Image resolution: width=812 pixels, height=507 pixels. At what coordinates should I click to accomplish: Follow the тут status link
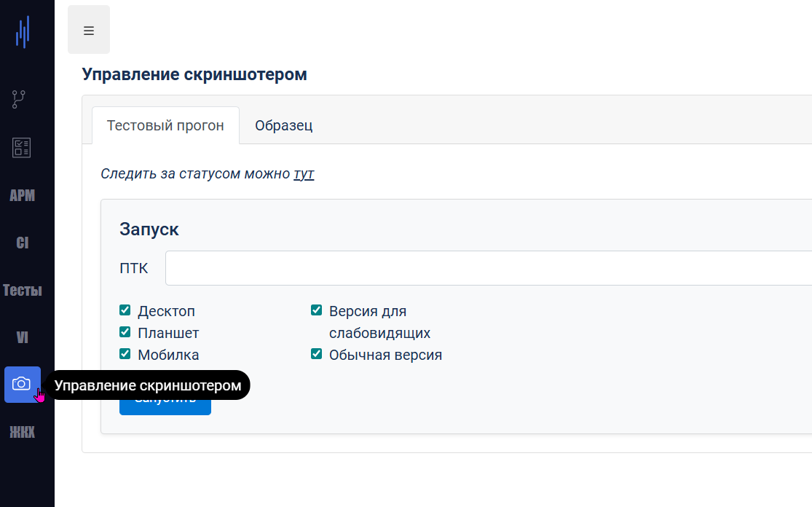click(304, 173)
